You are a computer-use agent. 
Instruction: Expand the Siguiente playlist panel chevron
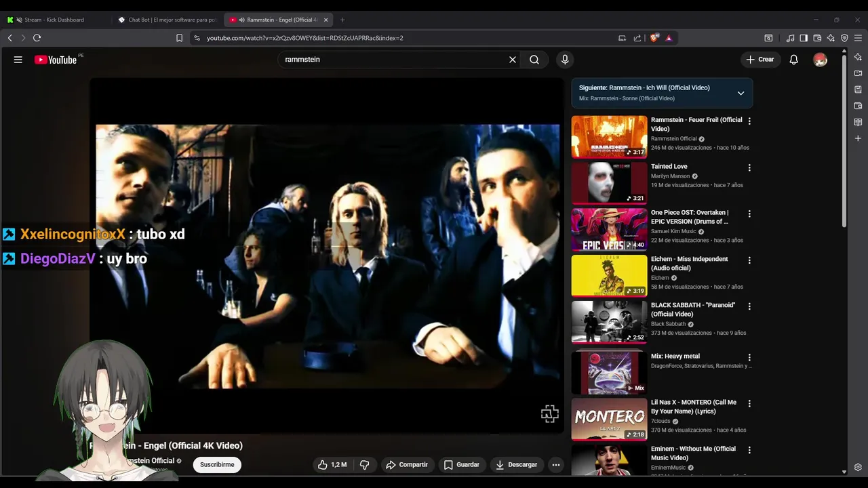click(741, 94)
